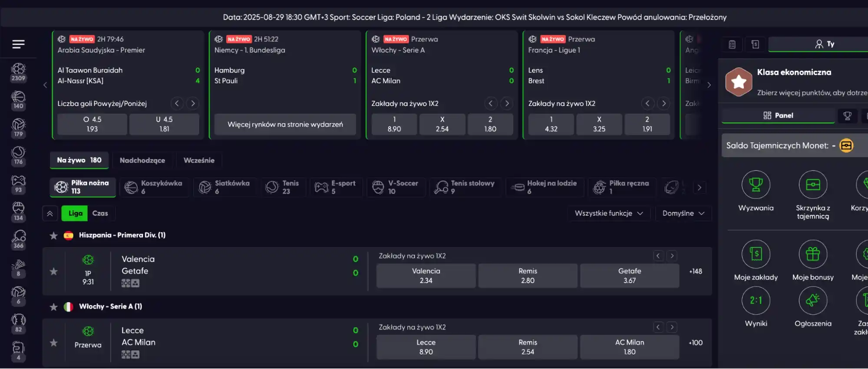Toggle the Liga sorting option
Image resolution: width=868 pixels, height=369 pixels.
(x=75, y=213)
